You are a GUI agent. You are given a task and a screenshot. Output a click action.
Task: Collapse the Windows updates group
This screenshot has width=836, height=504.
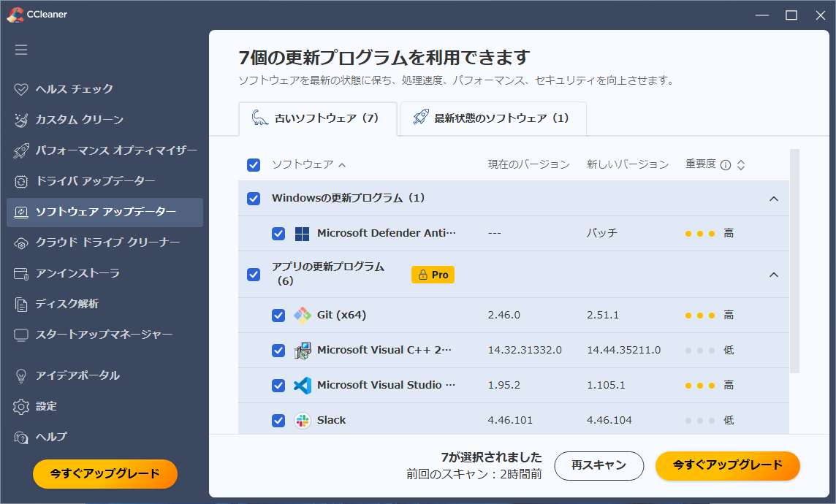774,199
